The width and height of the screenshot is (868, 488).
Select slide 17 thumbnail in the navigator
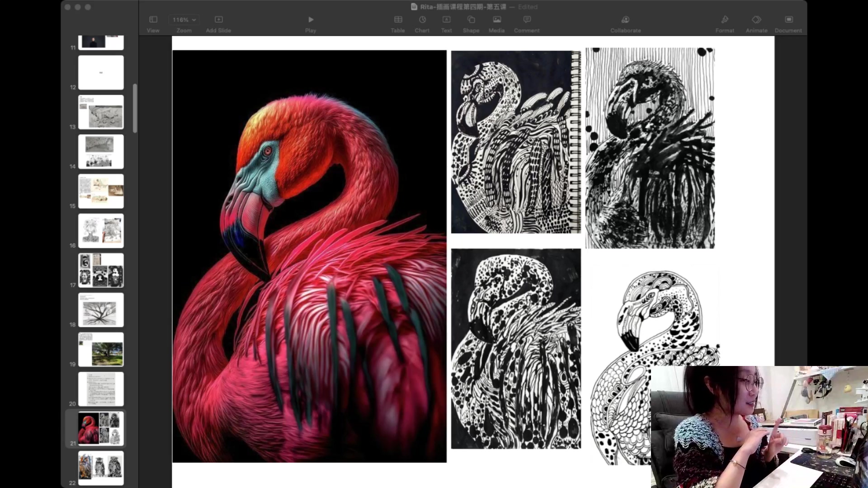coord(101,270)
